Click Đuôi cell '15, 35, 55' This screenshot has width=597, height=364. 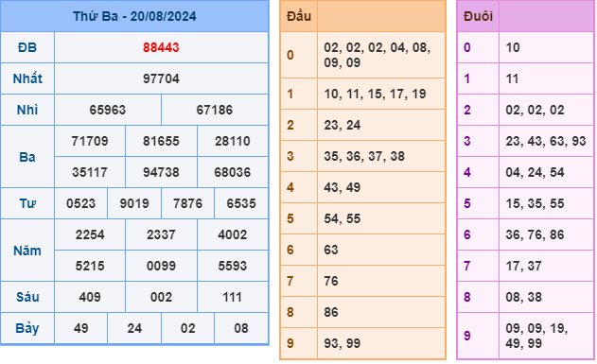pos(546,203)
